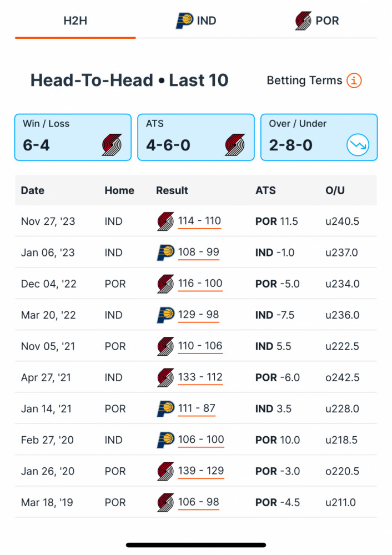
Task: Select the Over / Under 2-8-0 card
Action: tap(319, 137)
